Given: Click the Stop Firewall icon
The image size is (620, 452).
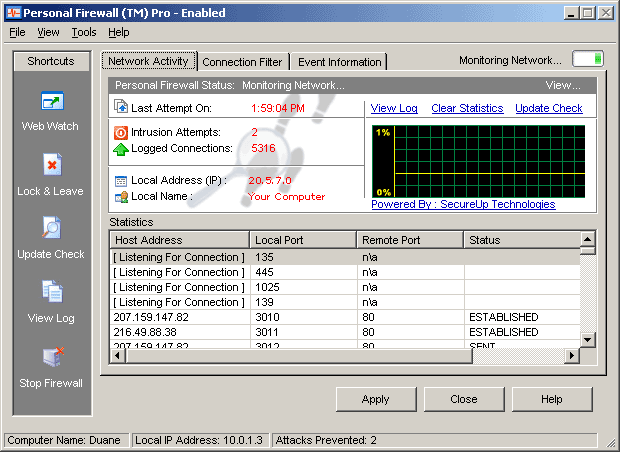Looking at the screenshot, I should (53, 356).
